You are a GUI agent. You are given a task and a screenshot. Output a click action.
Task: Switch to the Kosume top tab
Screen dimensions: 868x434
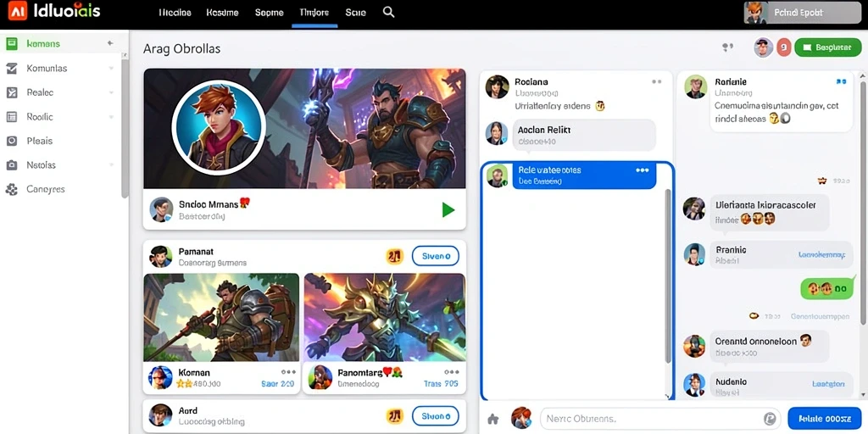click(x=221, y=12)
